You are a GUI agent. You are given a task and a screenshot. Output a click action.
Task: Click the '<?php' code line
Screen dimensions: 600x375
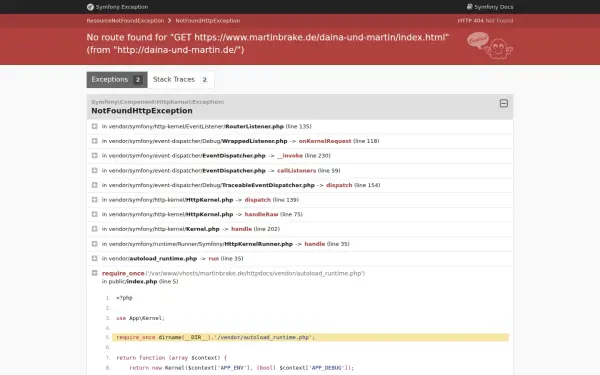pyautogui.click(x=124, y=298)
